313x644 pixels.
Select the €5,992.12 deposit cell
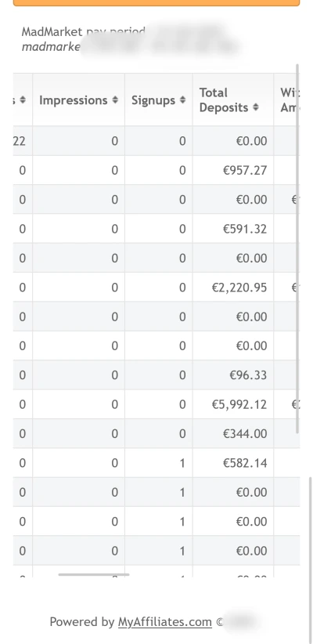(233, 404)
